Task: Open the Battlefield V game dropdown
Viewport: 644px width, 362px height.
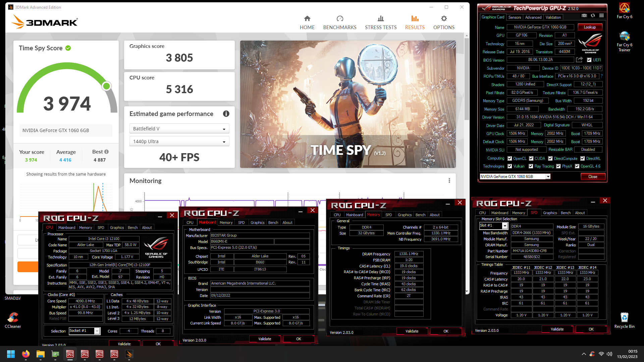Action: pos(179,129)
